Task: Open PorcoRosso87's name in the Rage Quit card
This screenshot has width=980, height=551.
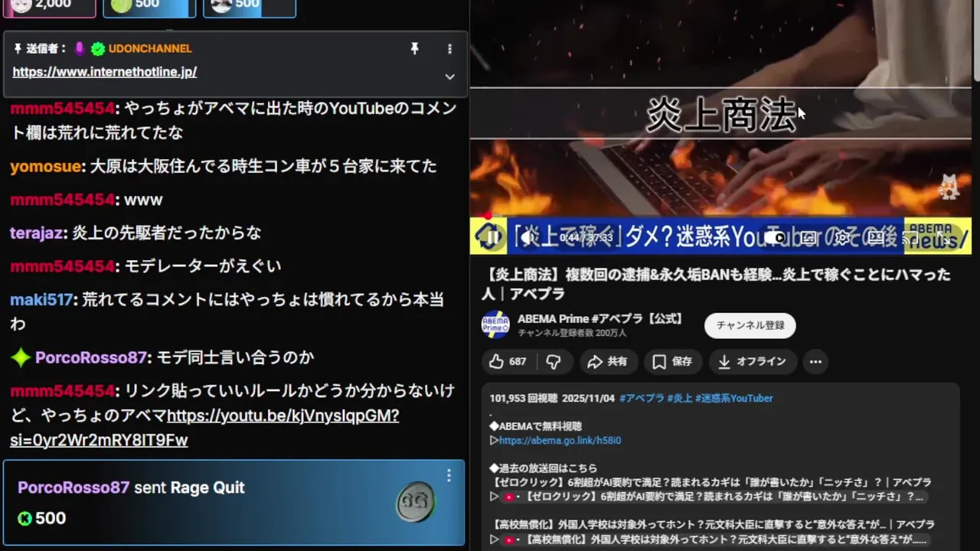Action: 73,487
